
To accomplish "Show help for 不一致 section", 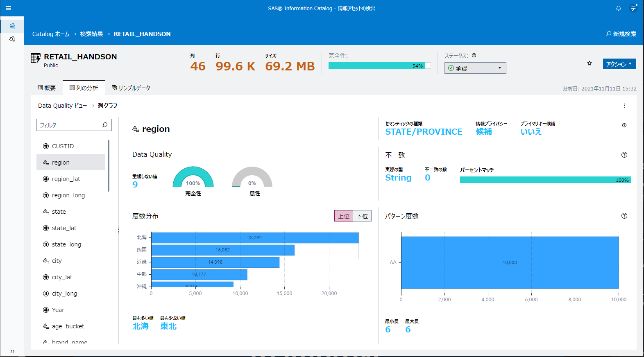I will [x=624, y=155].
